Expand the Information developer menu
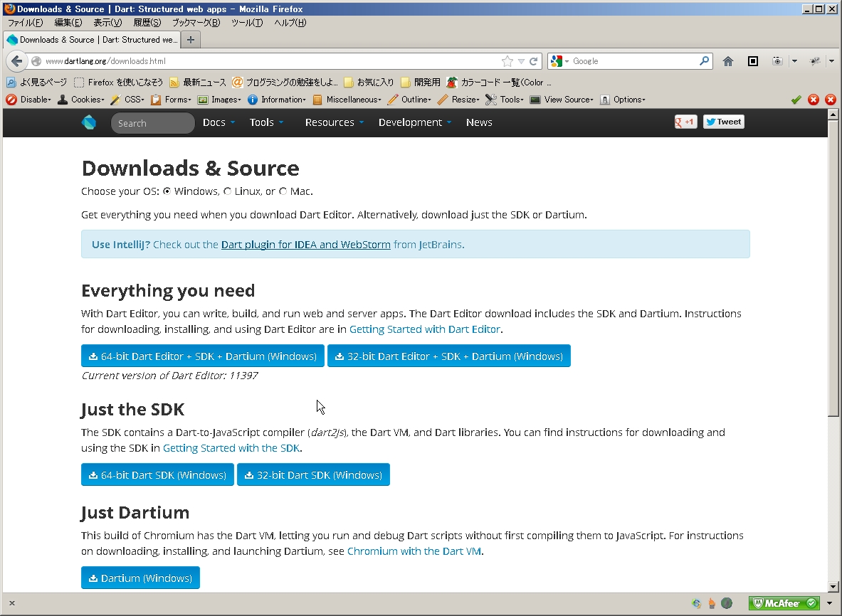Screen dimensions: 842x616 coord(277,100)
